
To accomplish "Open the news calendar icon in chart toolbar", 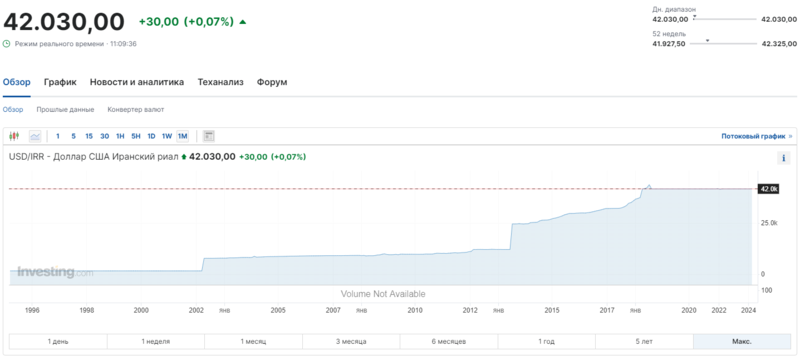I will pyautogui.click(x=209, y=136).
